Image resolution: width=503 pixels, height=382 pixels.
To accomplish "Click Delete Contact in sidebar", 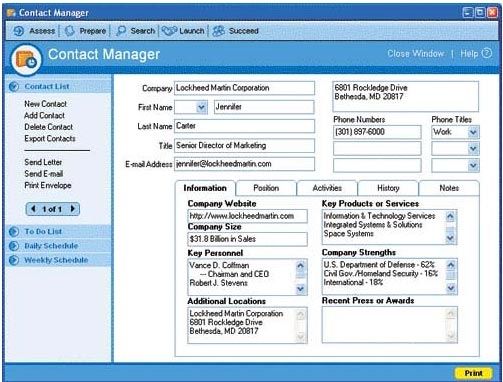I will coord(49,127).
